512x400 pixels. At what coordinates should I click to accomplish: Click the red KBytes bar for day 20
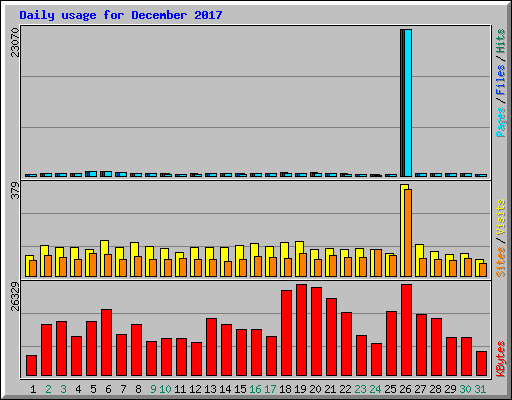tap(316, 331)
